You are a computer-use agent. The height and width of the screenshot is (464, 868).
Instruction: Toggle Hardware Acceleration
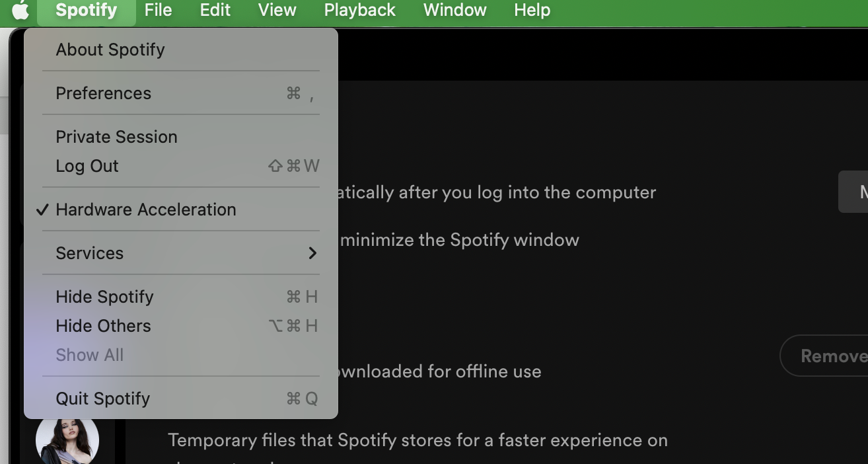coord(181,210)
